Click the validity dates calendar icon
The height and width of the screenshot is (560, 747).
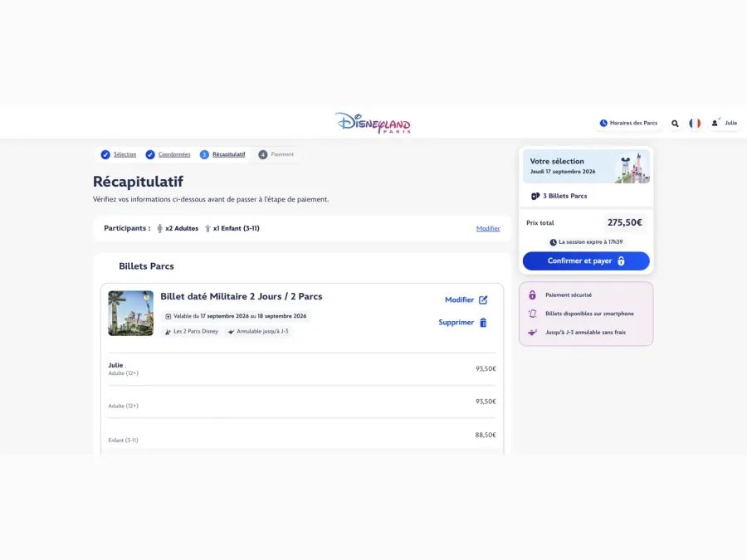pos(168,316)
